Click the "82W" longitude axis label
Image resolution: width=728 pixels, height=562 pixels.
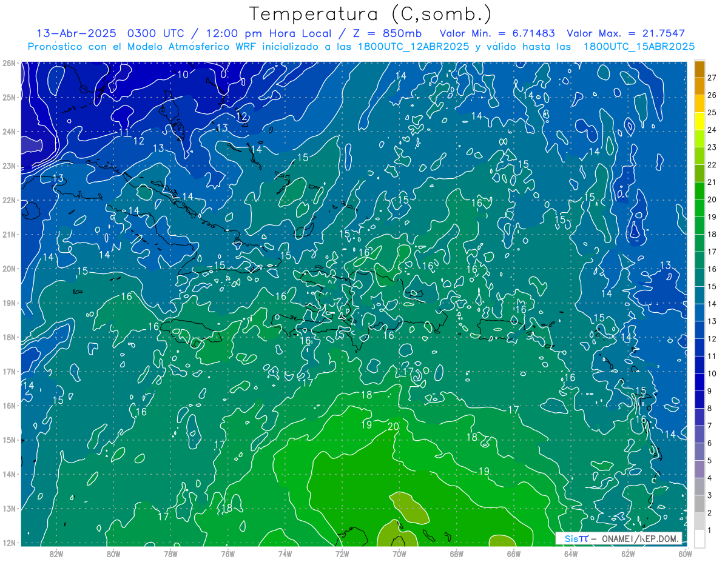(x=56, y=553)
